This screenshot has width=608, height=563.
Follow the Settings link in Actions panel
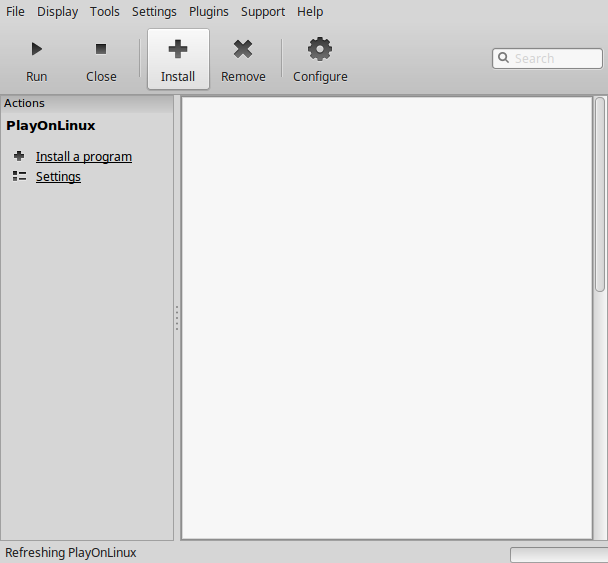58,177
